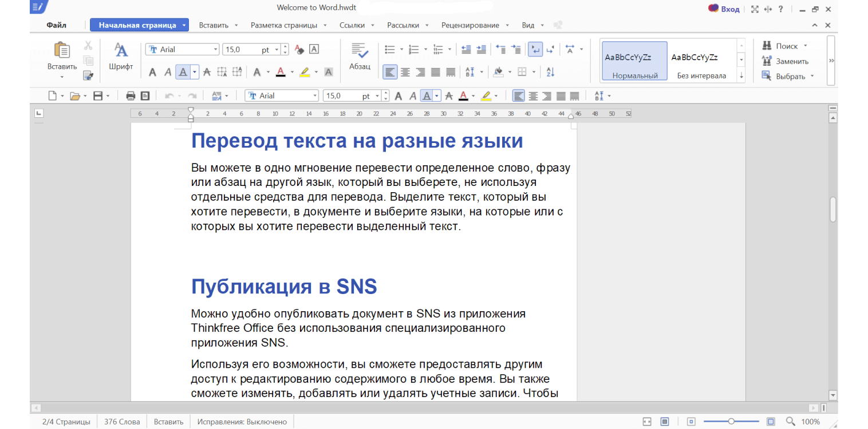
Task: Click the clear formatting eraser icon
Action: point(299,50)
